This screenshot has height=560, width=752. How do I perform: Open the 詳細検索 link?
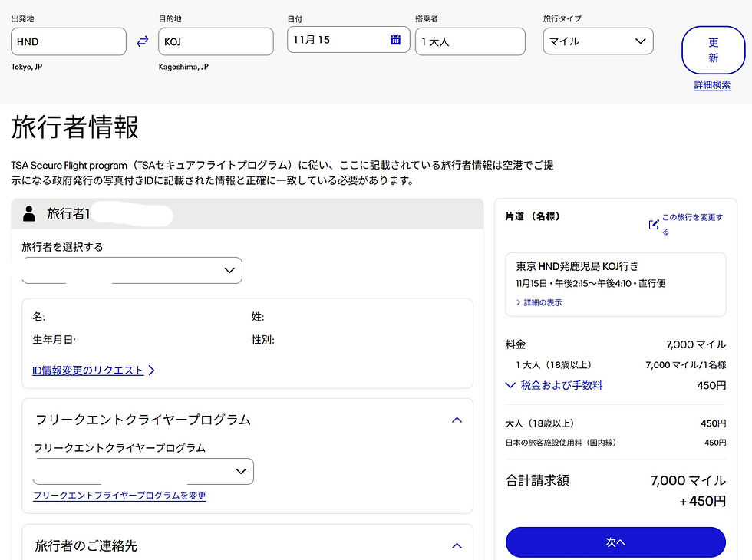(x=711, y=85)
